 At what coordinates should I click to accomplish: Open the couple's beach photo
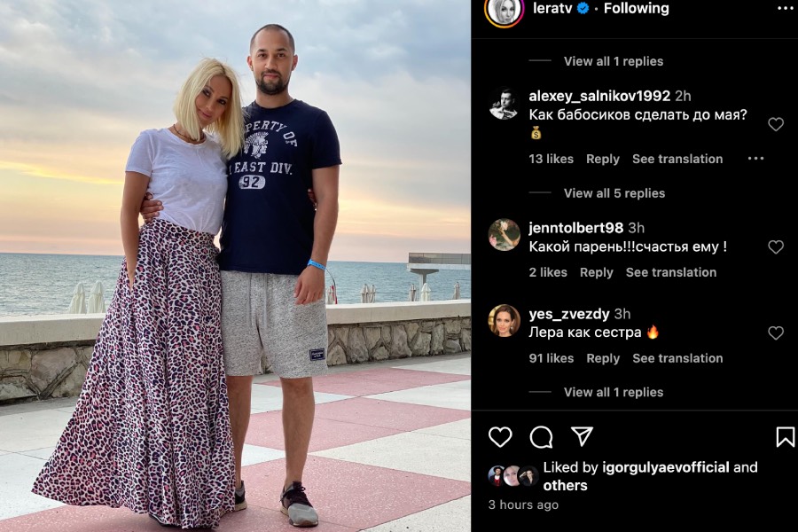tap(235, 266)
